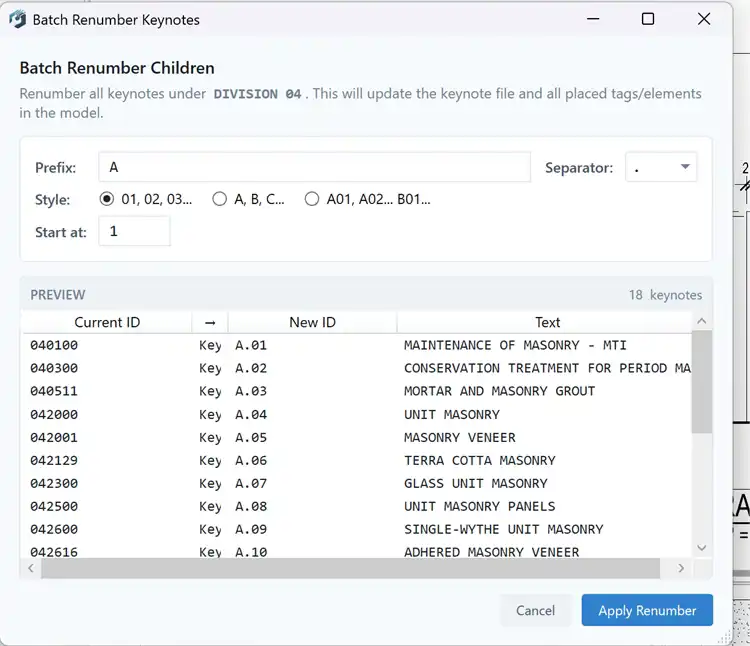Click the text TERRA COTTA MASONRY
The height and width of the screenshot is (646, 750).
pos(480,460)
